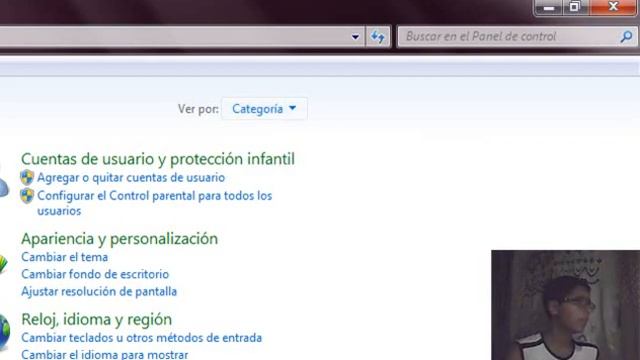Click Ajustar resolución de pantalla link
Viewport: 640px width, 360px height.
(99, 291)
